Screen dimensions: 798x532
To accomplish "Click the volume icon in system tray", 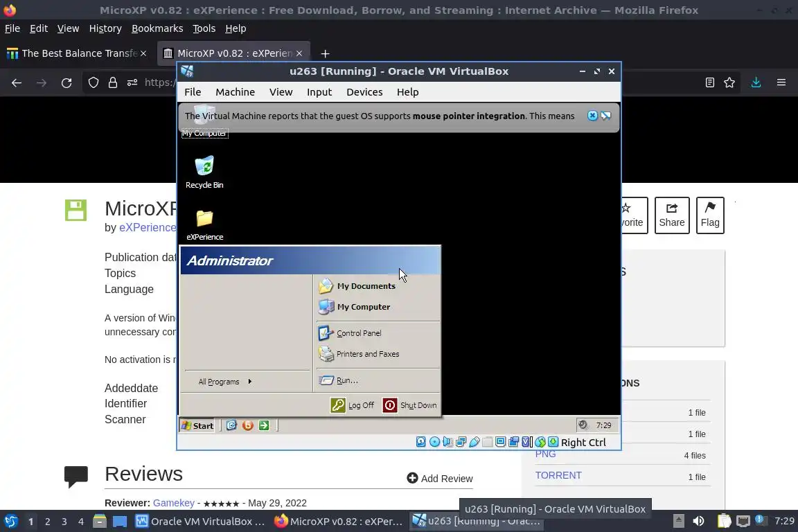I will tap(699, 521).
